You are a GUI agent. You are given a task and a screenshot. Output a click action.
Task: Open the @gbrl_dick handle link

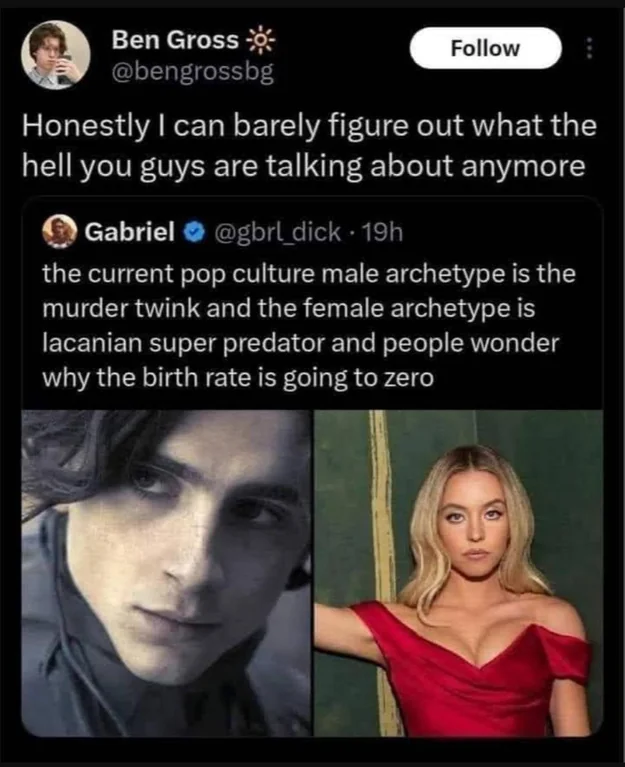click(x=275, y=232)
